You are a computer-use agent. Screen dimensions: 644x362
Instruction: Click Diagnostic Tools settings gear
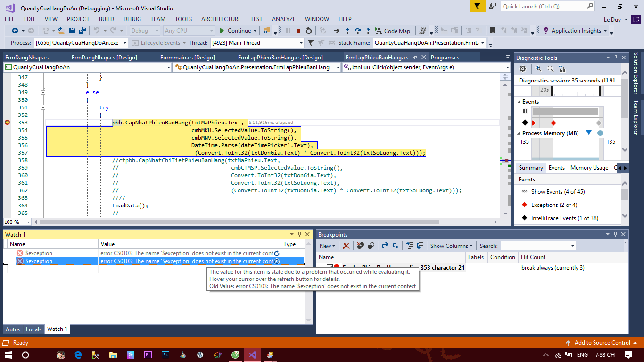click(x=522, y=69)
